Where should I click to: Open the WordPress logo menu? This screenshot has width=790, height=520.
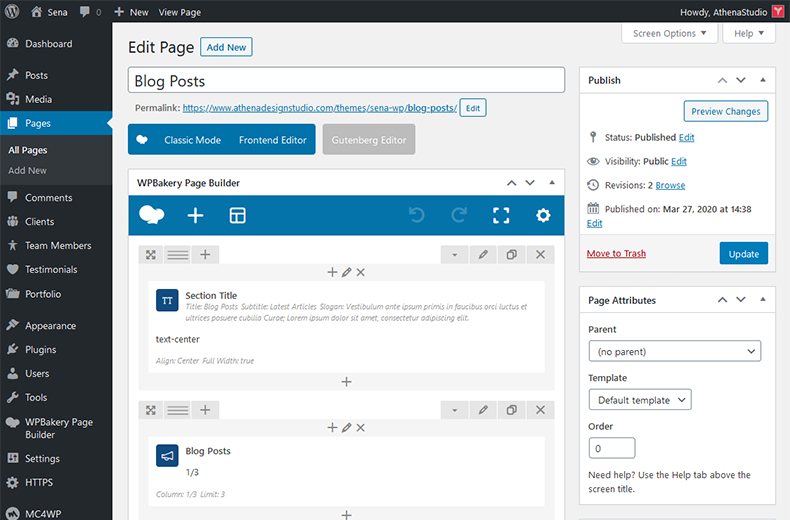[x=12, y=11]
